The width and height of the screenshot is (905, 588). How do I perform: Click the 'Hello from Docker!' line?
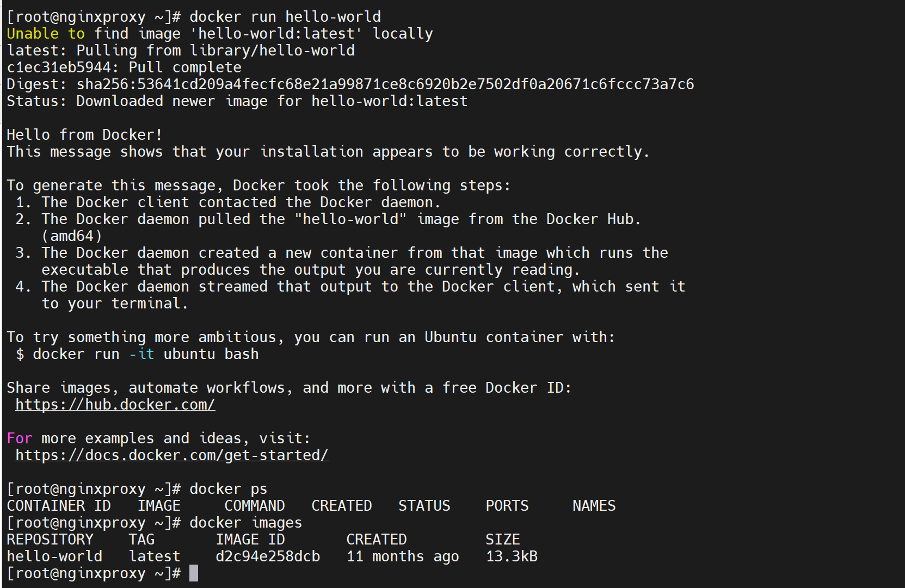pyautogui.click(x=84, y=135)
